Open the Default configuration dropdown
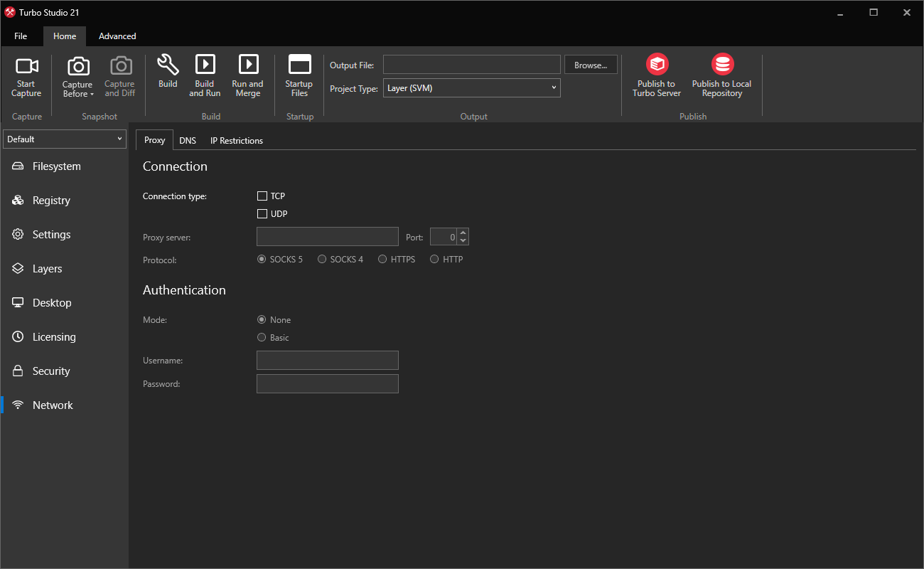Viewport: 924px width, 569px height. click(x=64, y=139)
